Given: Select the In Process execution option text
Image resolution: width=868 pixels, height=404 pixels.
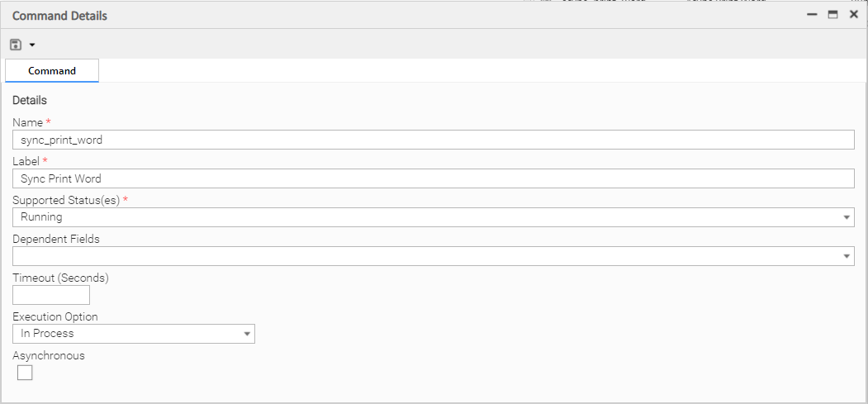Looking at the screenshot, I should coord(48,334).
